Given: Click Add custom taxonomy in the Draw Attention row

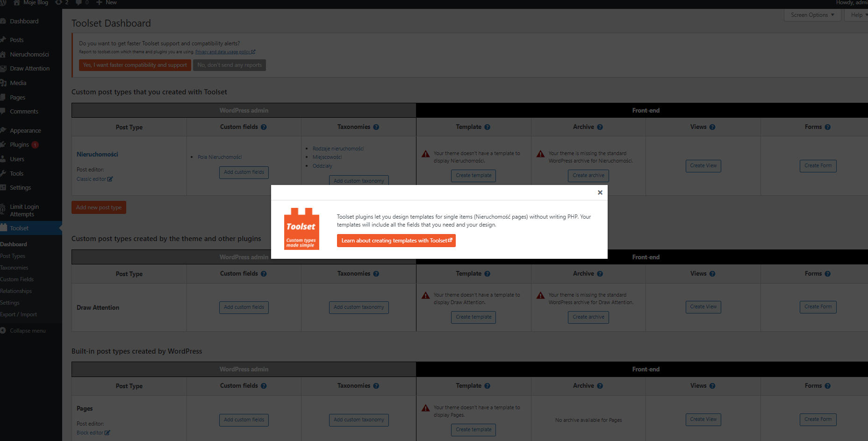Looking at the screenshot, I should 359,307.
